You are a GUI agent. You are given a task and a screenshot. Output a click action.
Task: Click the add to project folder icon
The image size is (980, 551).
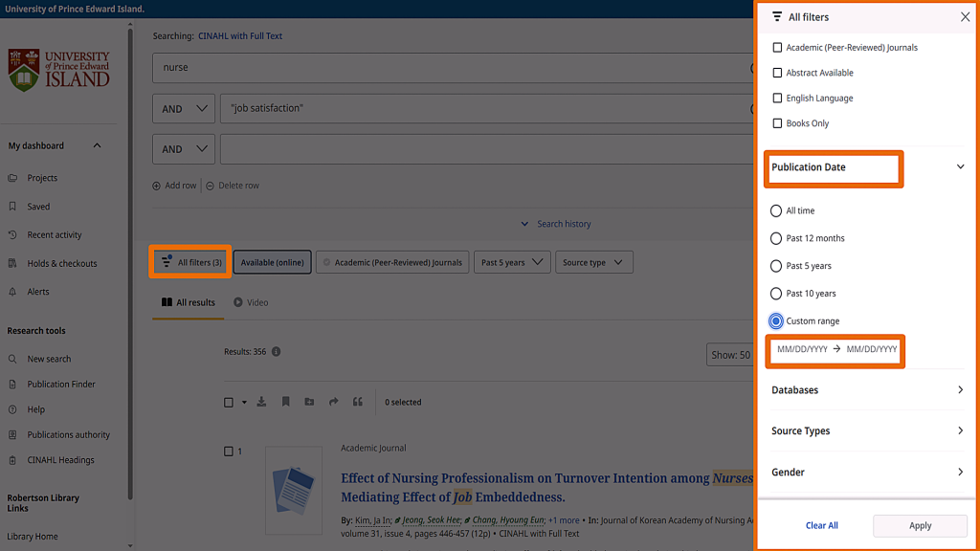tap(309, 403)
